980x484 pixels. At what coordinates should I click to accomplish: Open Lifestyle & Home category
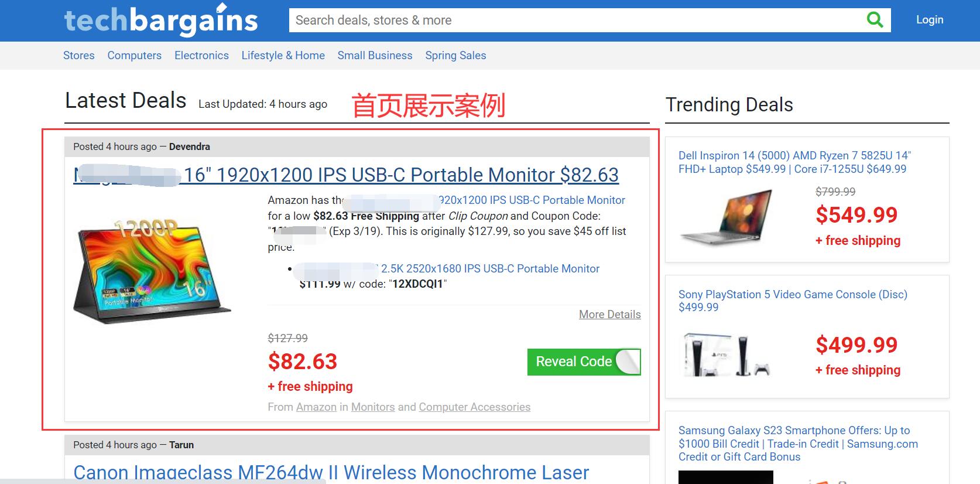click(283, 55)
